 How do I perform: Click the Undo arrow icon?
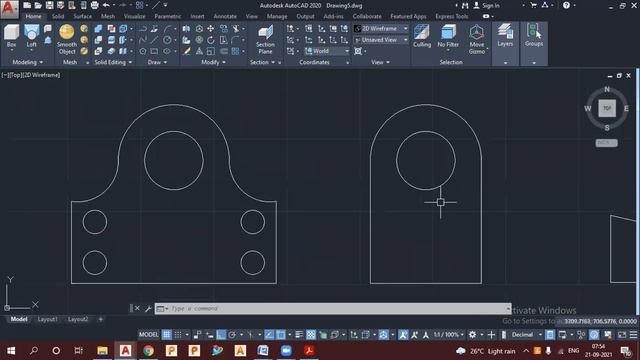(106, 5)
